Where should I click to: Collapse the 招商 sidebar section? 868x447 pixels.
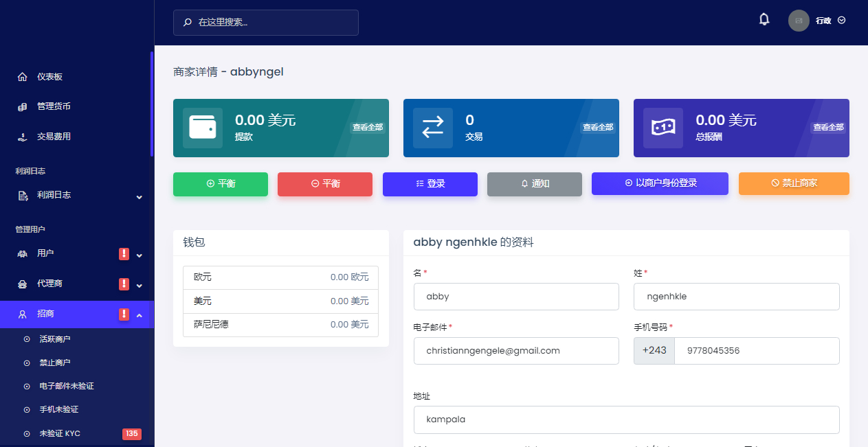click(139, 315)
